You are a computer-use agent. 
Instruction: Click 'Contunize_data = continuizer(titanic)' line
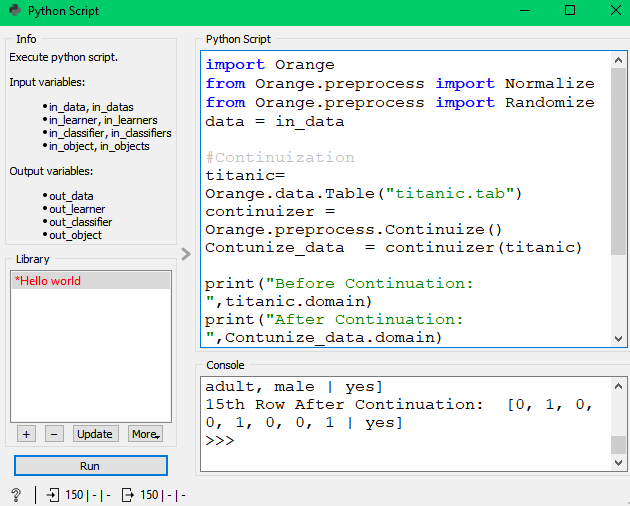[393, 248]
